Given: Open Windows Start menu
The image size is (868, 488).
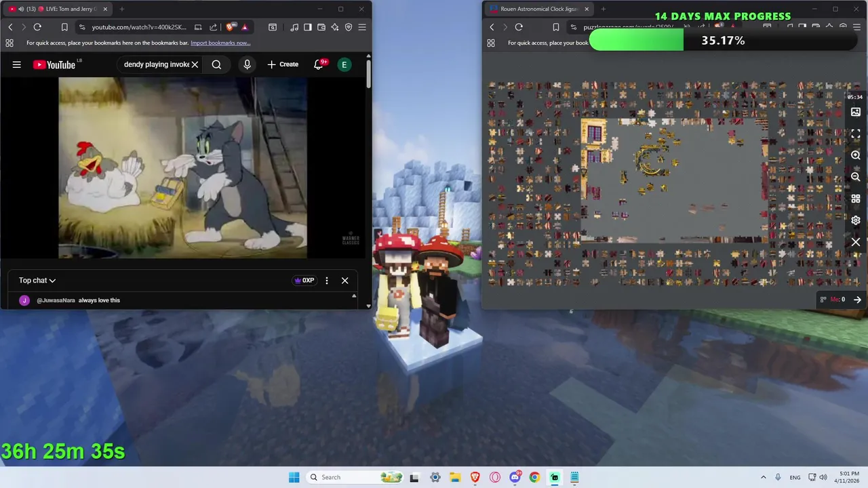Looking at the screenshot, I should [294, 477].
